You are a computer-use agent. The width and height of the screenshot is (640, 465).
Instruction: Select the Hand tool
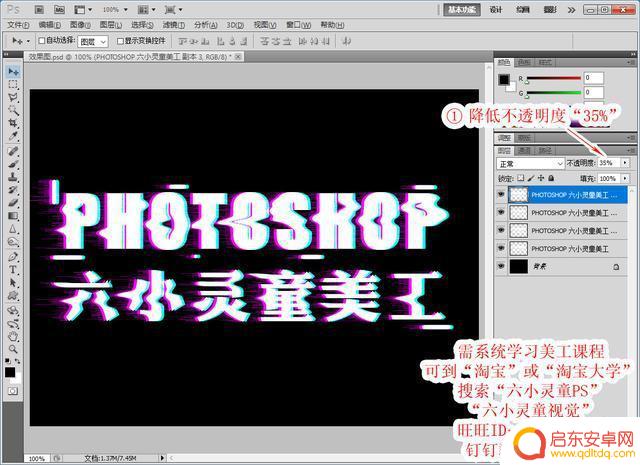point(13,336)
